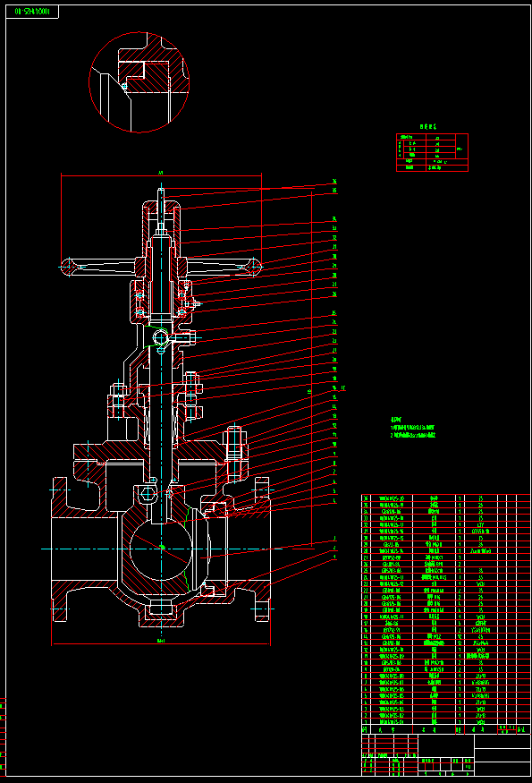Image resolution: width=532 pixels, height=783 pixels.
Task: Select the drawing number box in the corner
Action: (32, 12)
